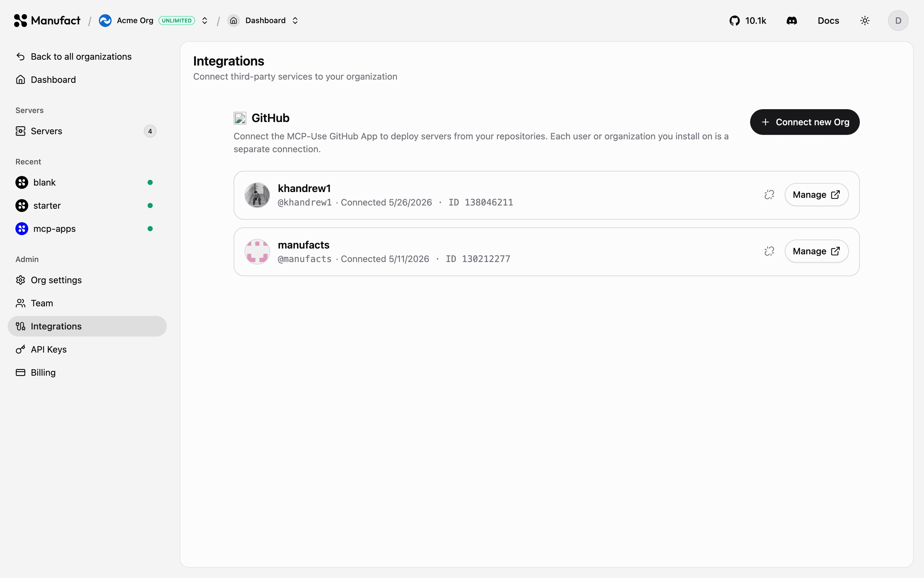Click the manufacts account name
This screenshot has width=924, height=578.
coord(304,245)
